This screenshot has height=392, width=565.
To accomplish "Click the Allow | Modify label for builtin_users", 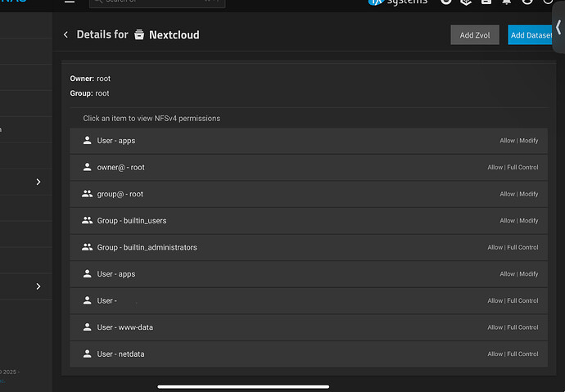I will click(x=519, y=221).
